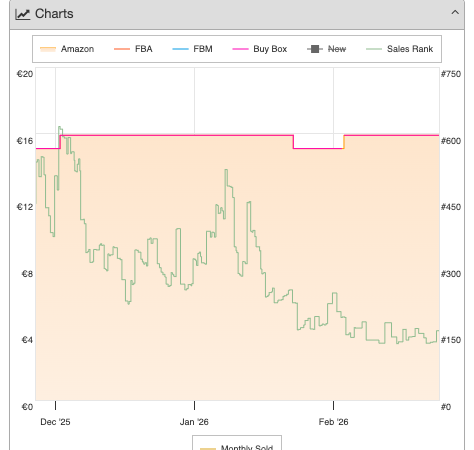Toggle the Monthly Sold legend item
Image resolution: width=474 pixels, height=450 pixels.
(237, 447)
